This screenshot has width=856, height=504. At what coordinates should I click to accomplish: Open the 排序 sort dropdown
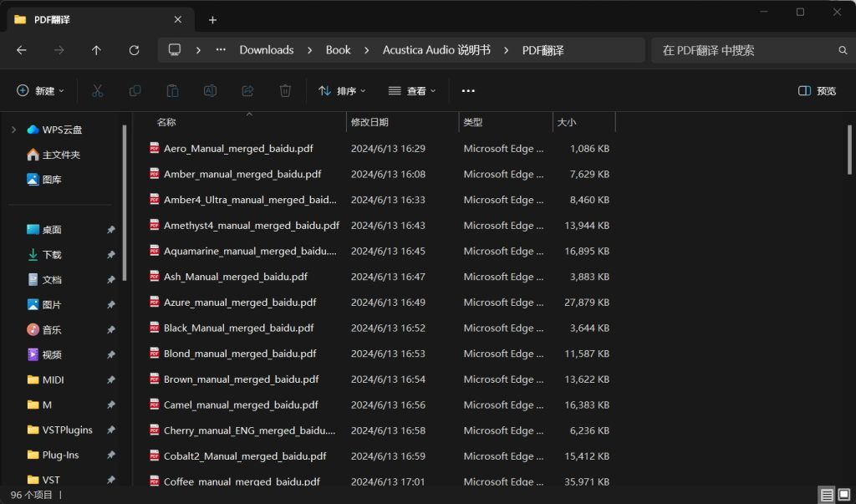click(x=342, y=90)
